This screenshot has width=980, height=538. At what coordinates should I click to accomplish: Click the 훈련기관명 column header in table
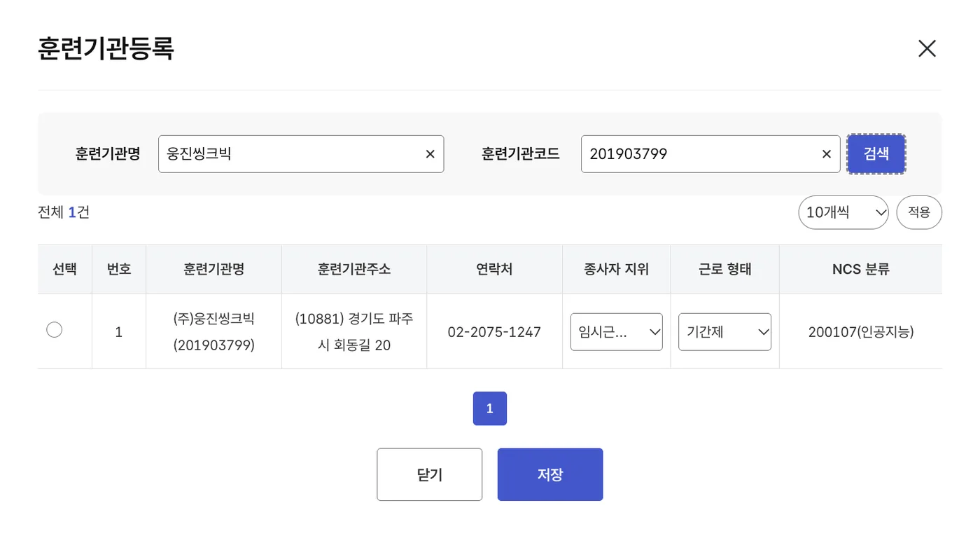(214, 269)
